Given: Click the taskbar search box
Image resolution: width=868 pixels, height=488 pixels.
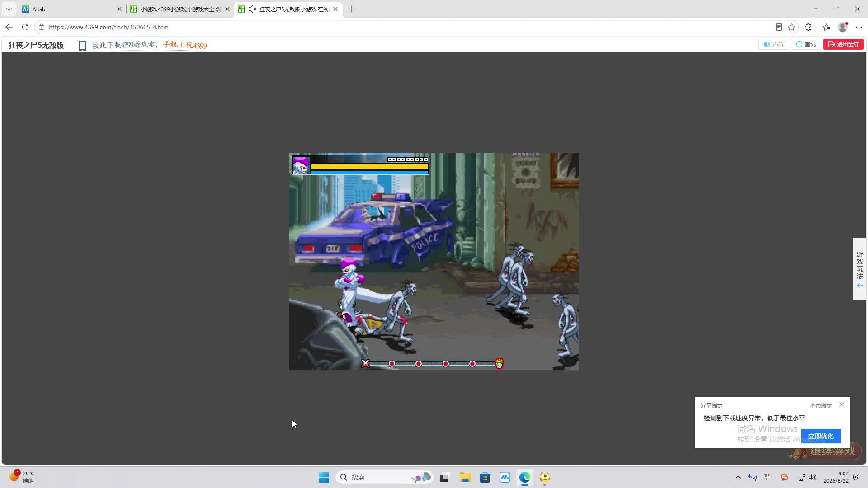Looking at the screenshot, I should pyautogui.click(x=384, y=477).
